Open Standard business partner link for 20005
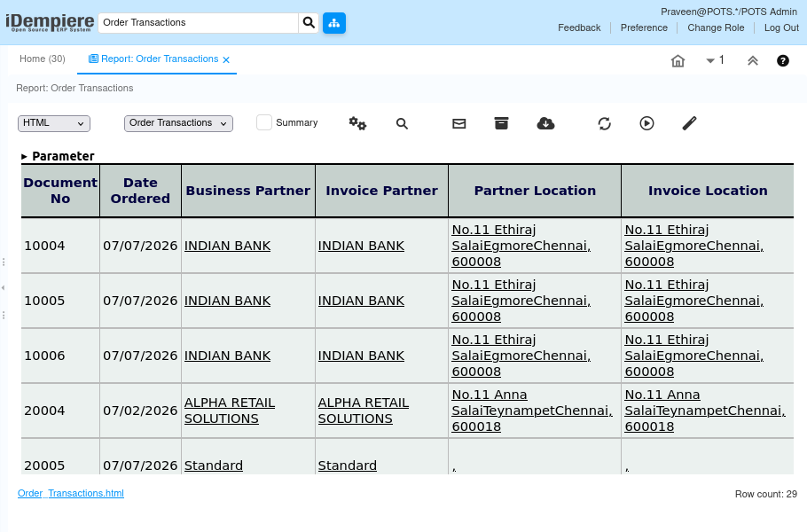 coord(214,465)
